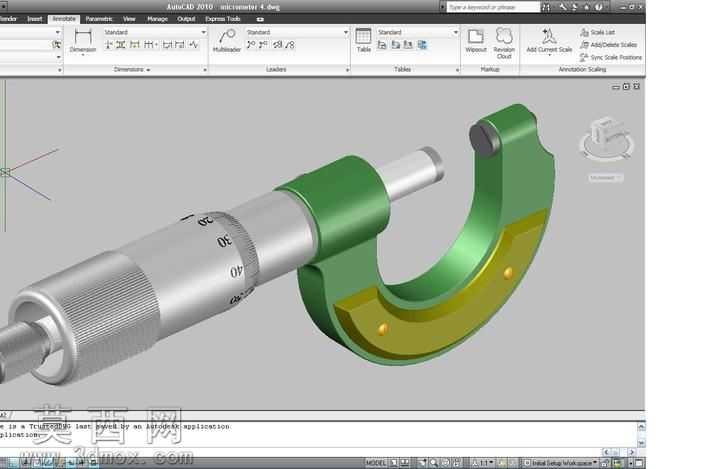Switch to the Parametric ribbon tab
This screenshot has width=704, height=469.
coord(99,19)
